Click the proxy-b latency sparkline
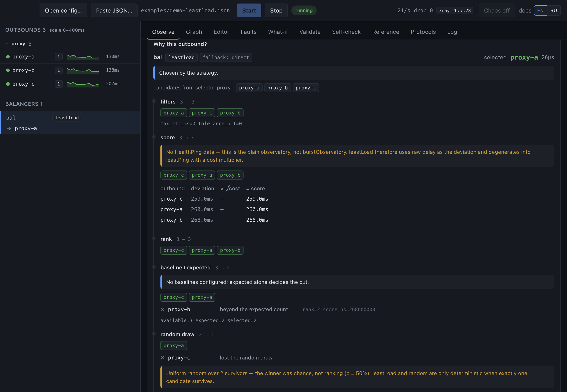Viewport: 567px width, 392px height. tap(83, 70)
